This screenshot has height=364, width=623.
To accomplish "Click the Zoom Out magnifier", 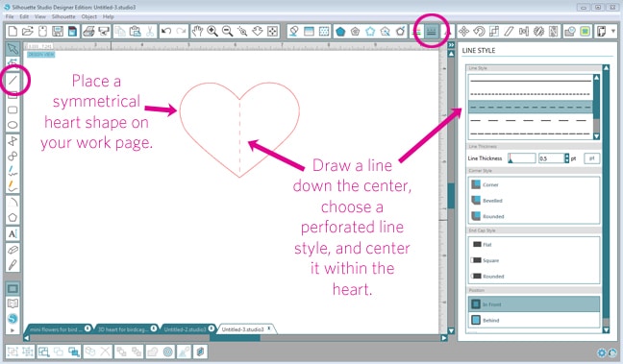I will [x=227, y=32].
